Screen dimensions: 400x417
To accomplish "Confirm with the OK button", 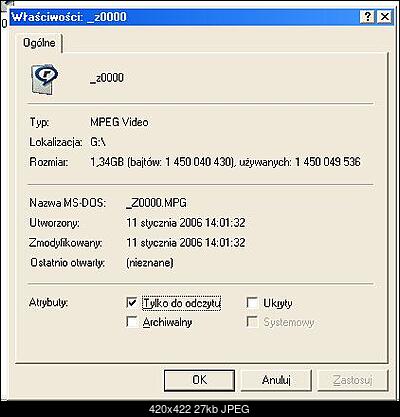I will coord(199,380).
